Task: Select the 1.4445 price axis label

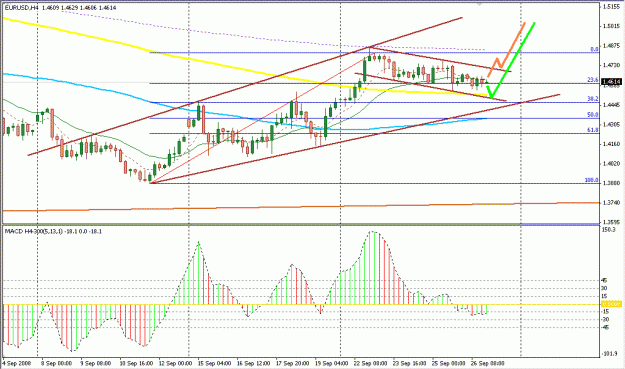Action: click(x=611, y=105)
